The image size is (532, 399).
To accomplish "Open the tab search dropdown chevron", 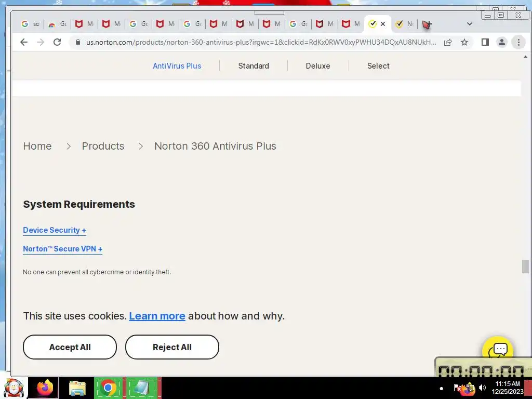I will point(470,24).
